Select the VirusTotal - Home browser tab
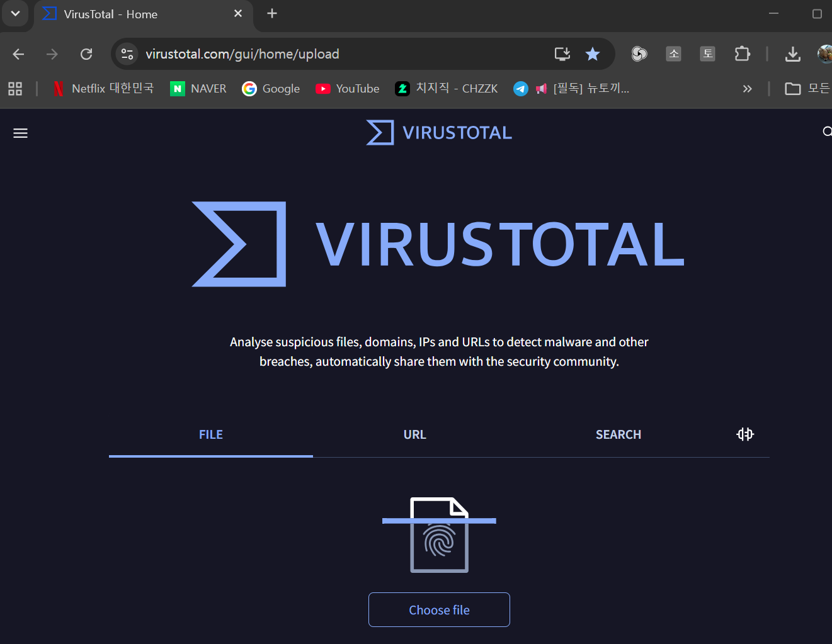Viewport: 832px width, 644px height. [x=144, y=14]
